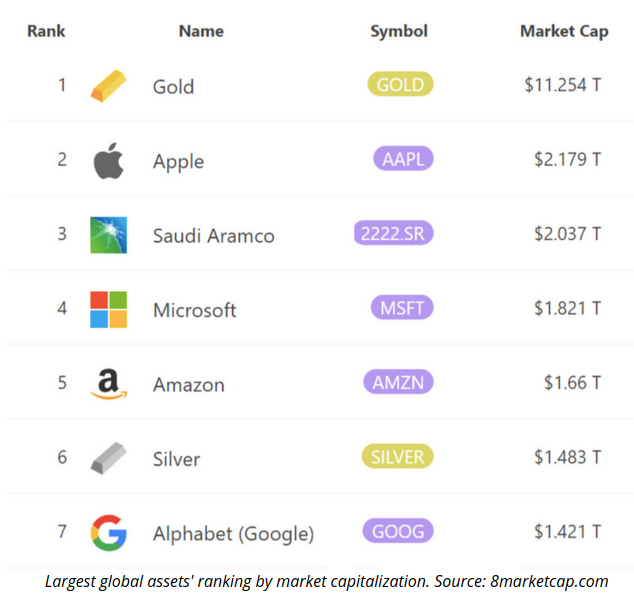Click the Apple logo icon

(x=108, y=161)
